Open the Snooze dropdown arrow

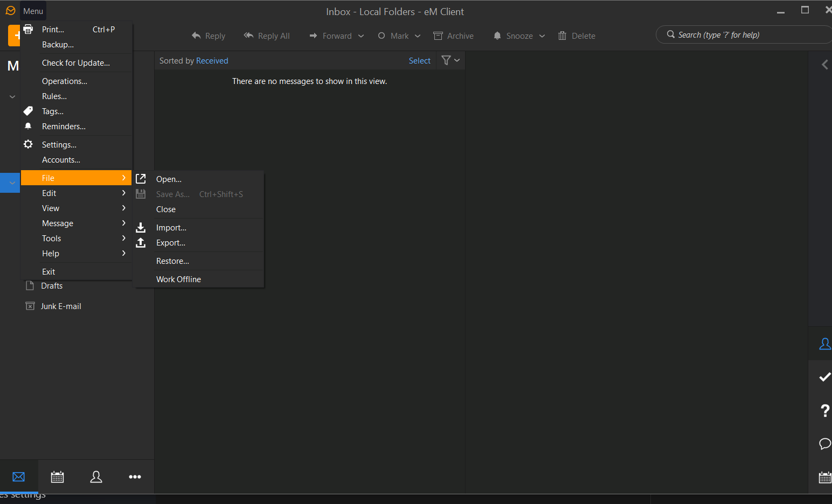pyautogui.click(x=542, y=36)
